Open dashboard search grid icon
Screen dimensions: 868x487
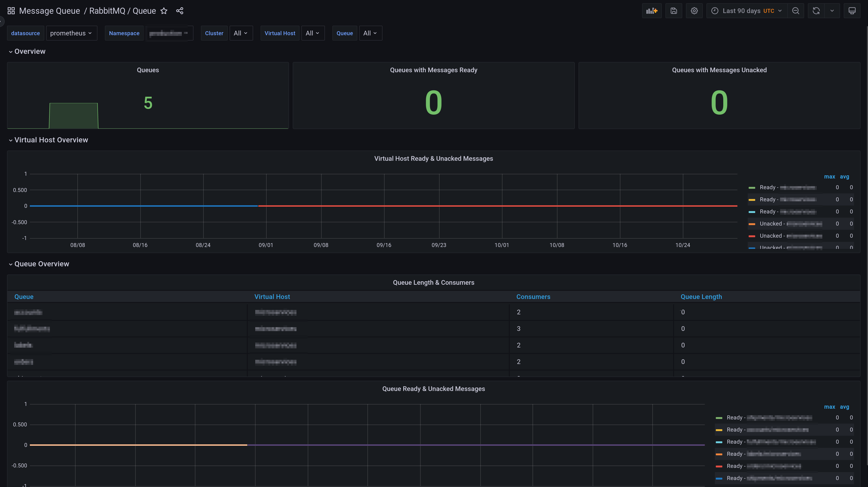(11, 11)
